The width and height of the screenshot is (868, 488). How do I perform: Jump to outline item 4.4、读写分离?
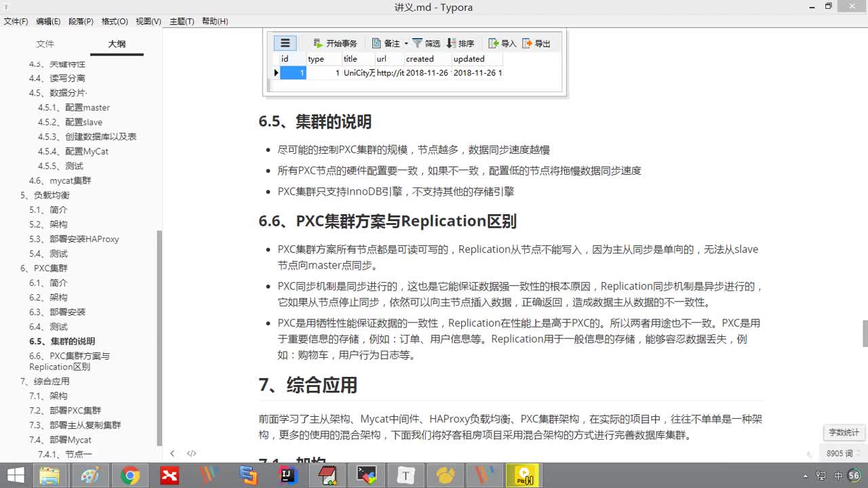[x=57, y=78]
